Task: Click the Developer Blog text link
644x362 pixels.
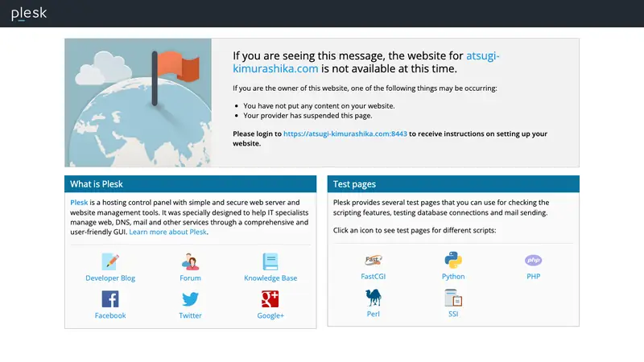Action: point(110,278)
